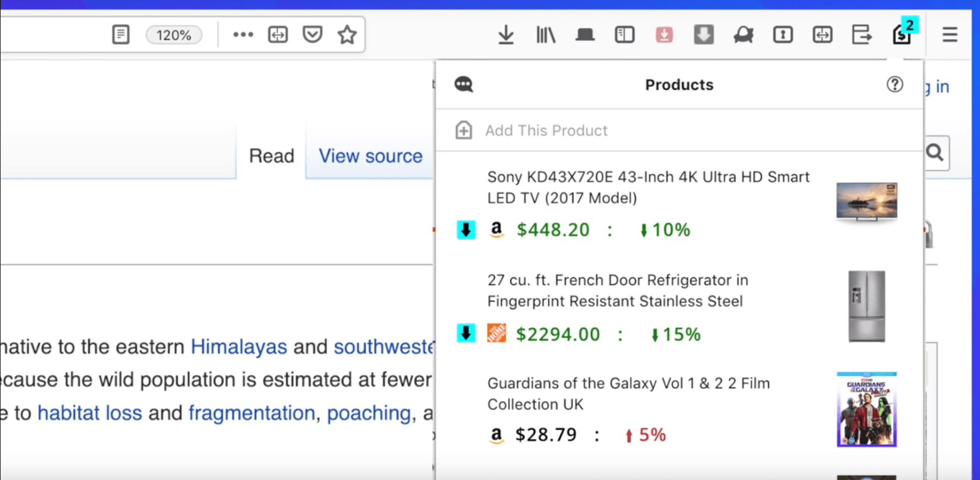Follow the fragmentation link
980x480 pixels.
click(x=252, y=413)
